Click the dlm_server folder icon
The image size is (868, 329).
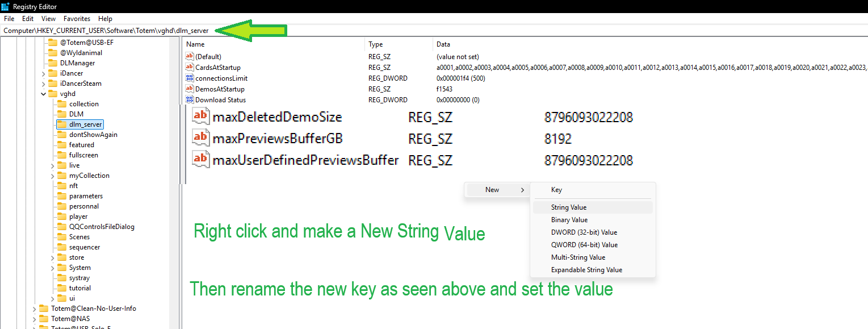tap(61, 124)
